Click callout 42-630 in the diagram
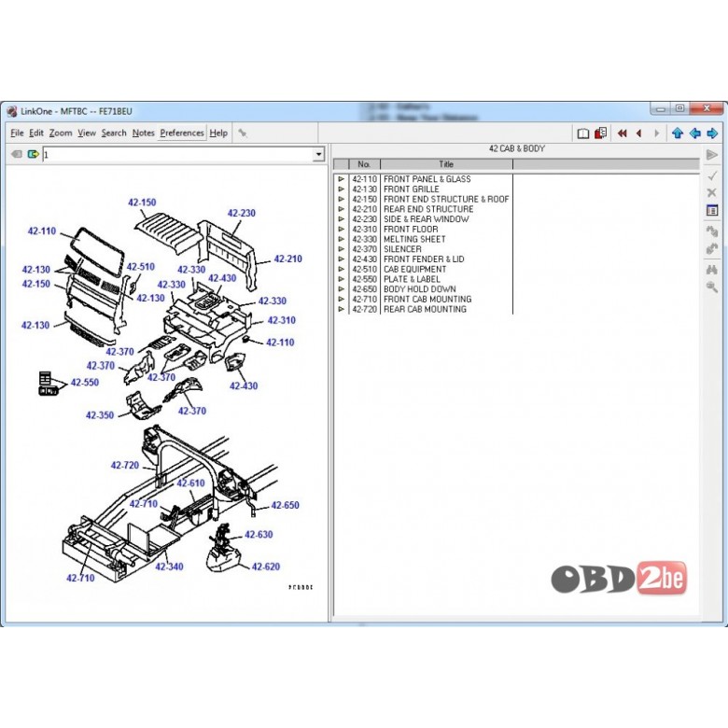The image size is (728, 728). [x=259, y=534]
